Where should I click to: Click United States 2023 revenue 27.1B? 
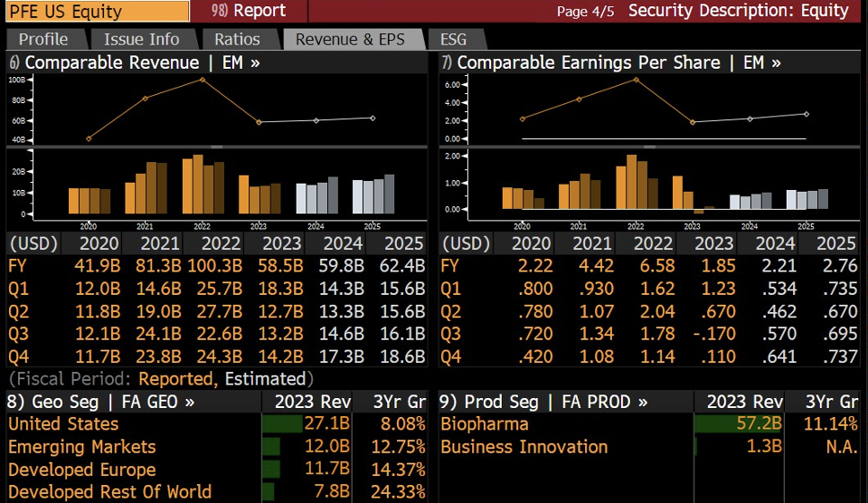327,423
